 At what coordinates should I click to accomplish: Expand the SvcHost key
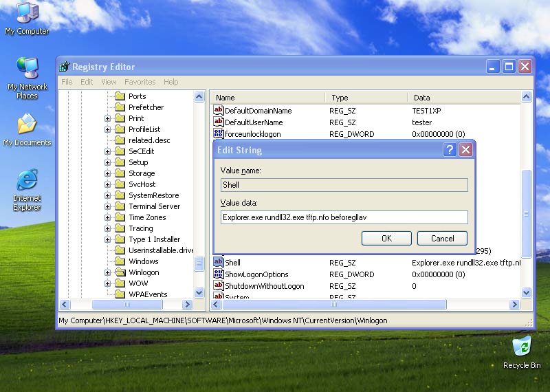[x=108, y=184]
